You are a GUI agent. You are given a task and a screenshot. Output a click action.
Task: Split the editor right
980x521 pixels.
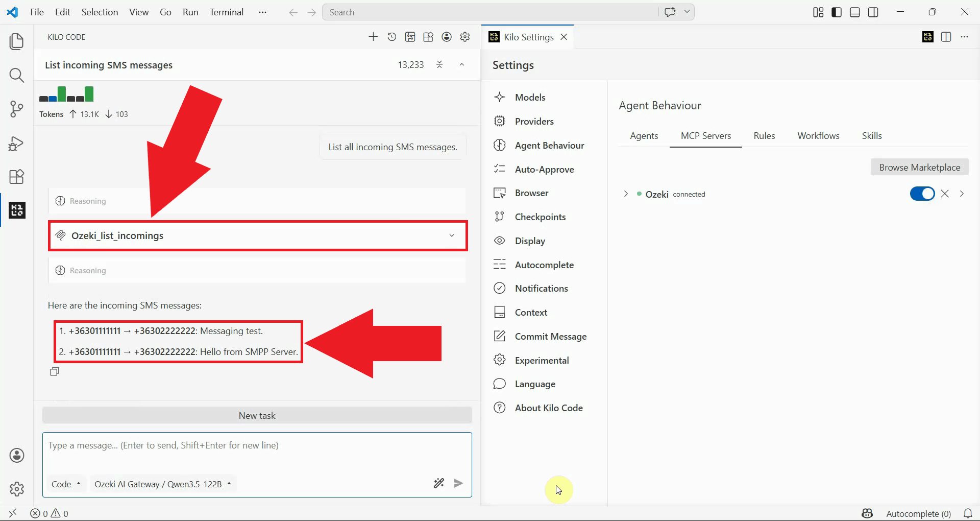946,37
